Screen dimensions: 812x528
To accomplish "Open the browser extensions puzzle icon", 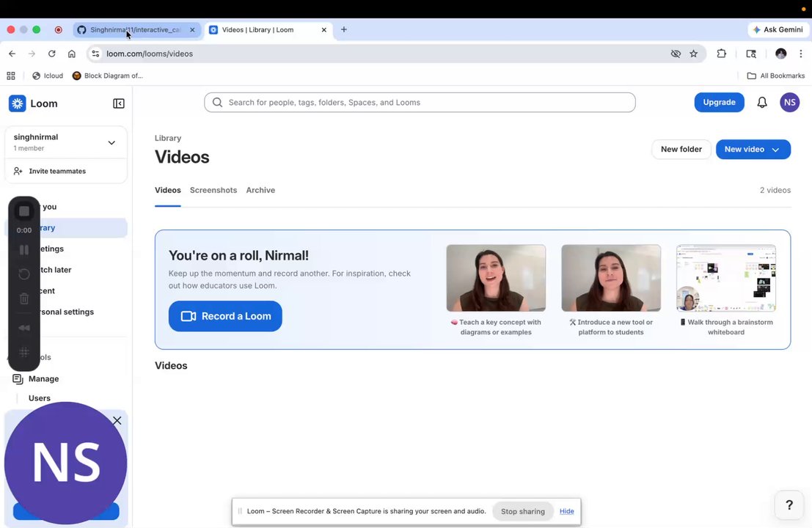I will click(721, 54).
